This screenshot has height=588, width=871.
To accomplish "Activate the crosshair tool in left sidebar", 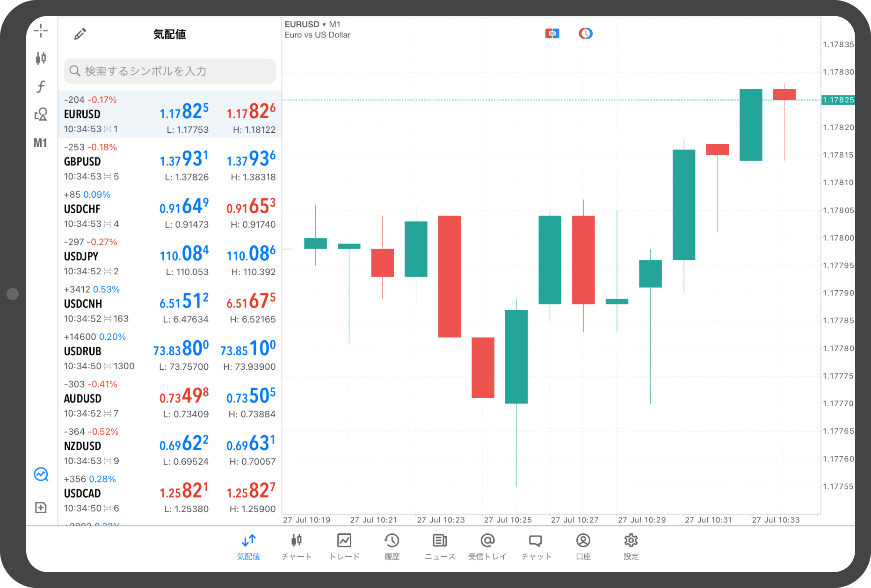I will click(x=41, y=31).
